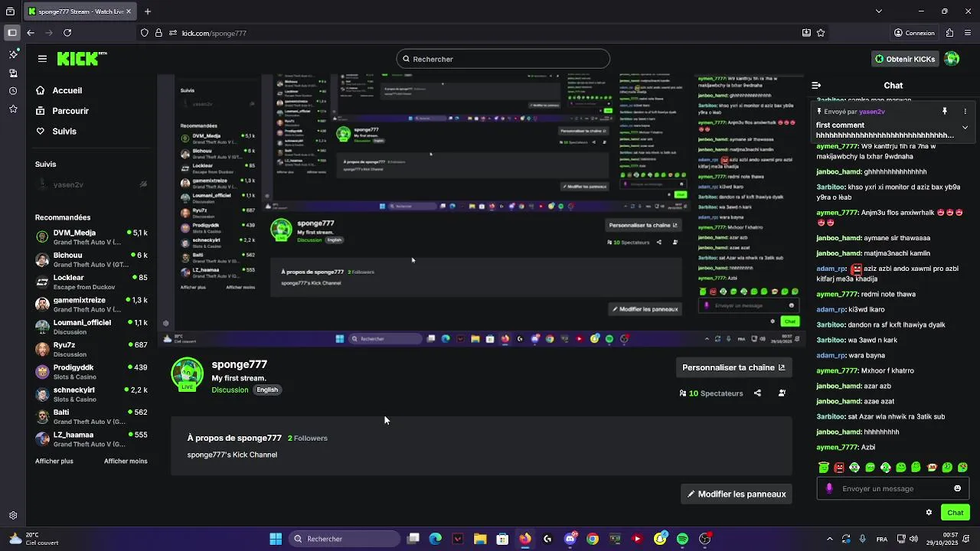Viewport: 980px width, 551px height.
Task: Click the English language tag
Action: pos(267,390)
